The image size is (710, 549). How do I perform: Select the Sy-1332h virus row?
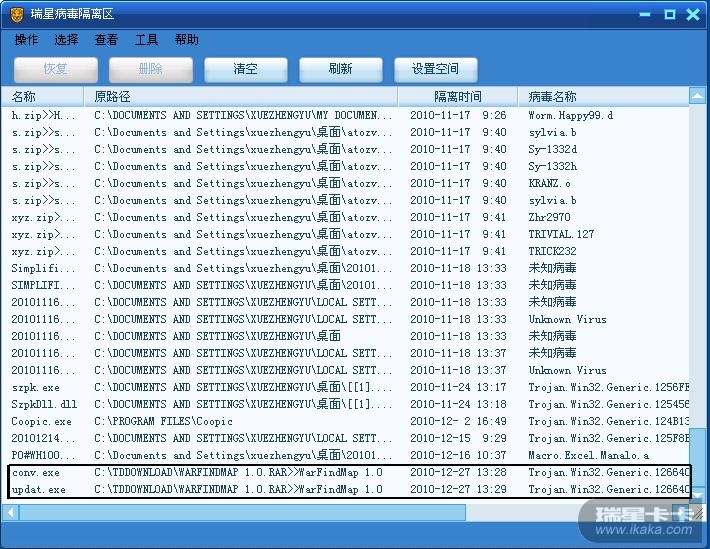346,167
